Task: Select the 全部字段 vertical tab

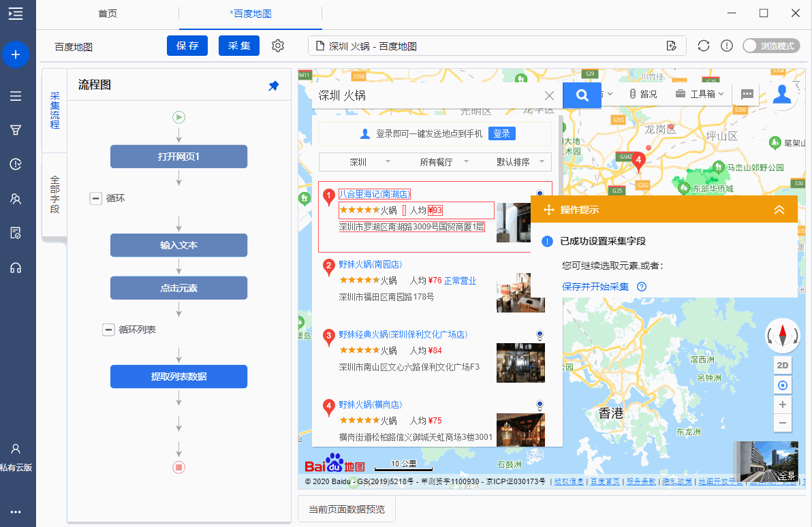Action: tap(54, 195)
